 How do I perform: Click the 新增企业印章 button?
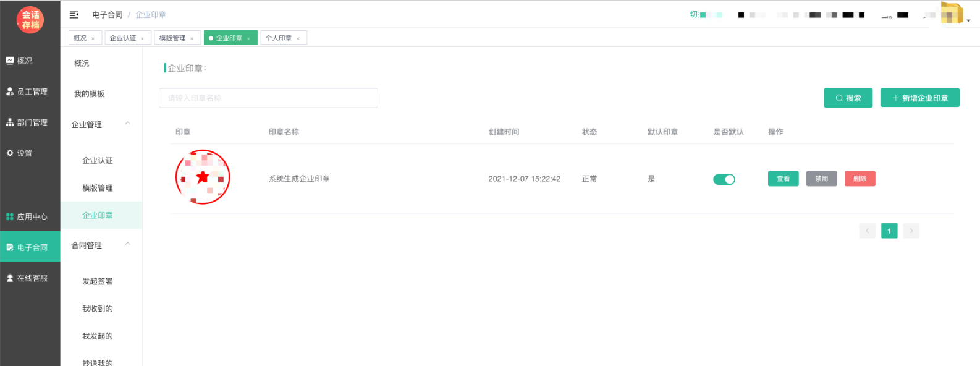pyautogui.click(x=919, y=98)
